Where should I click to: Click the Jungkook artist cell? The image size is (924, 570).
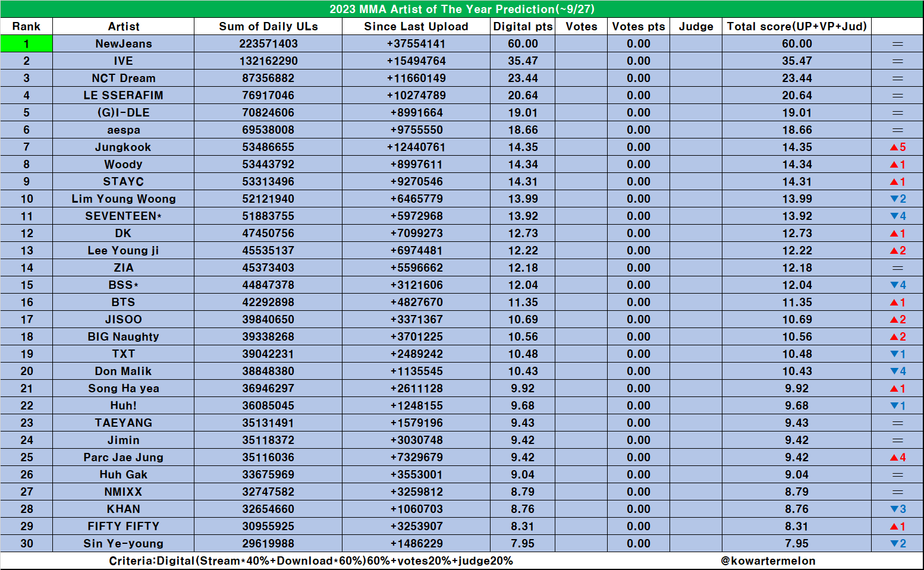pos(123,147)
